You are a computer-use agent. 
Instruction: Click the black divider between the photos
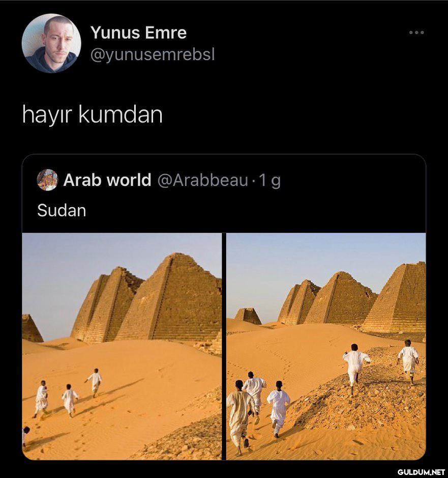coord(224,346)
